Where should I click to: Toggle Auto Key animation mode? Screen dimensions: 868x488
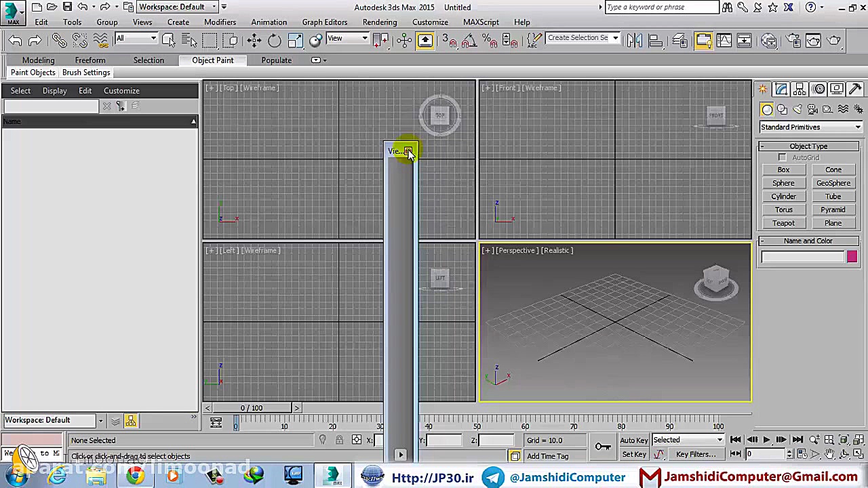(x=633, y=440)
